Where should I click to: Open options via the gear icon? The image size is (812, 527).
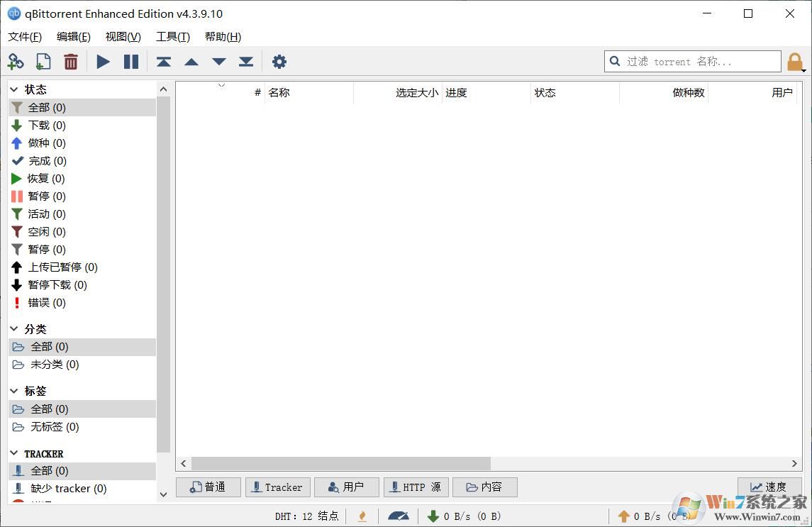click(x=279, y=62)
